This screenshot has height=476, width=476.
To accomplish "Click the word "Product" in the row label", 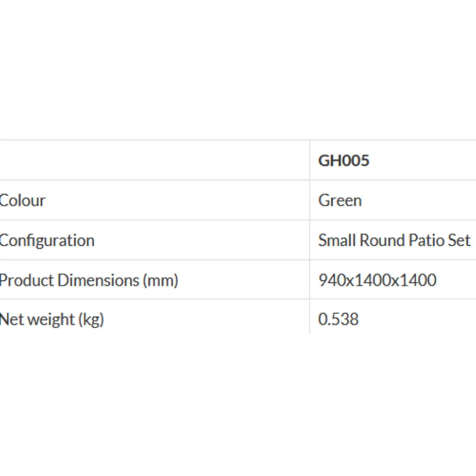I will pyautogui.click(x=26, y=280).
